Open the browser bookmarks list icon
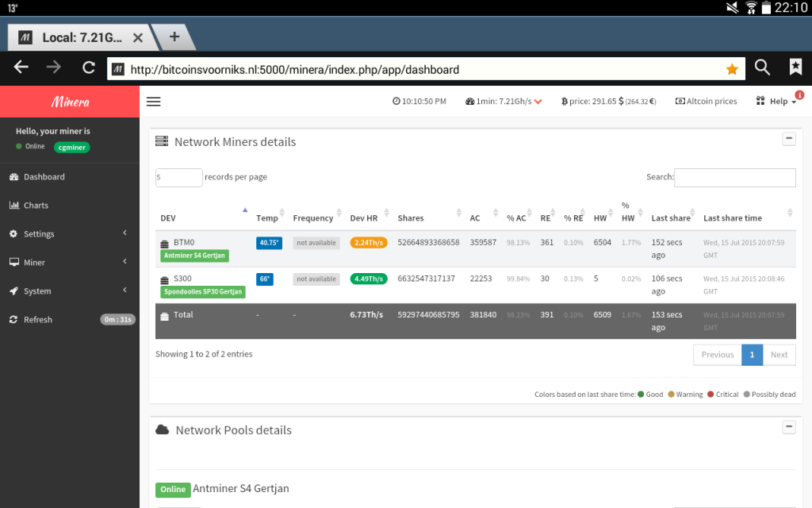This screenshot has height=508, width=812. point(795,67)
